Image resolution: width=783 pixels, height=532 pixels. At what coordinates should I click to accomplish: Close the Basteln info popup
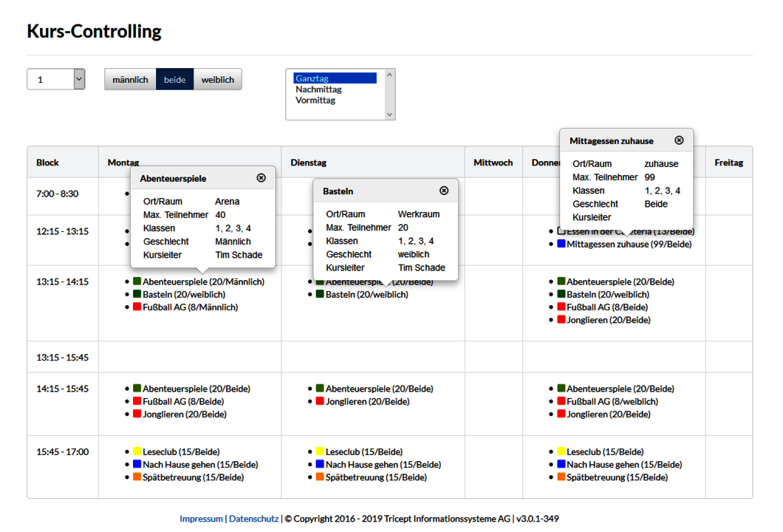[444, 191]
